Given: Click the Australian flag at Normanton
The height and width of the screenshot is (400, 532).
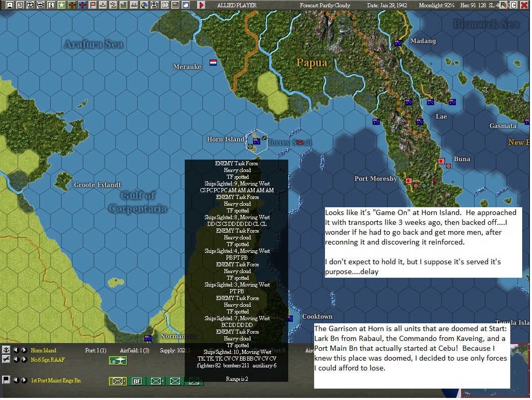Looking at the screenshot, I should 148,338.
